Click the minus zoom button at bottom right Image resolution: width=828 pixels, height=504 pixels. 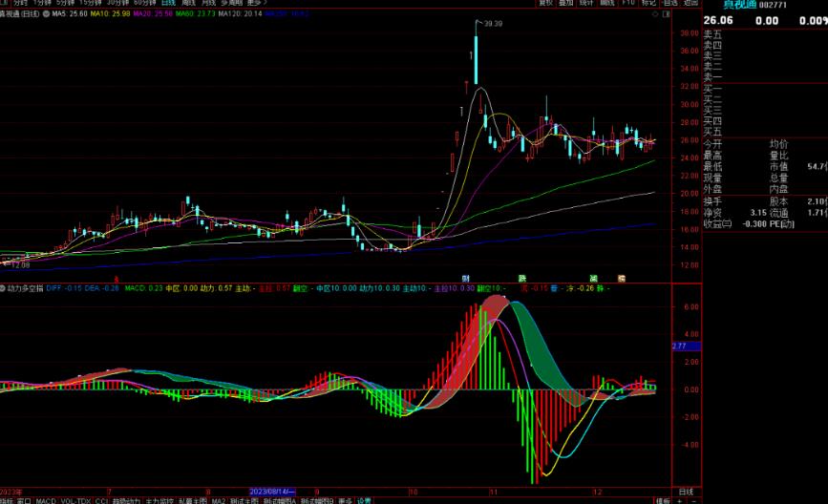click(x=693, y=501)
